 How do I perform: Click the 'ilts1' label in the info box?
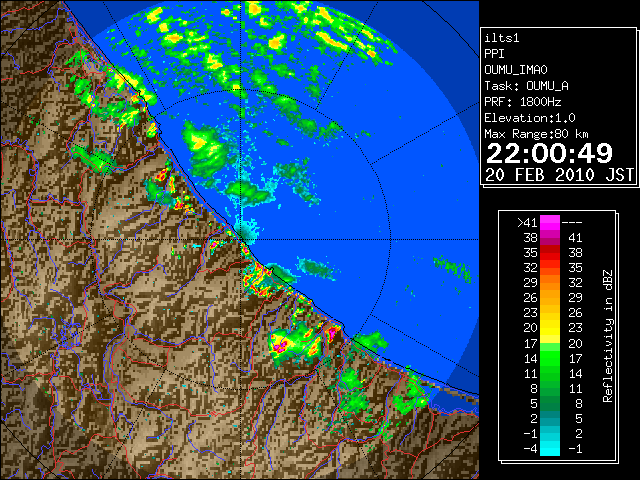pyautogui.click(x=502, y=38)
